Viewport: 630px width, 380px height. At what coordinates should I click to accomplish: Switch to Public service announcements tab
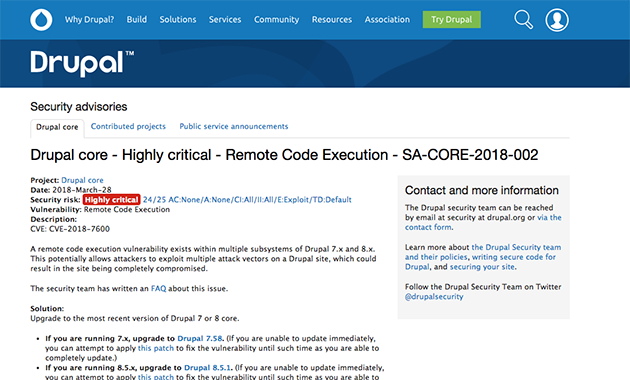click(234, 127)
